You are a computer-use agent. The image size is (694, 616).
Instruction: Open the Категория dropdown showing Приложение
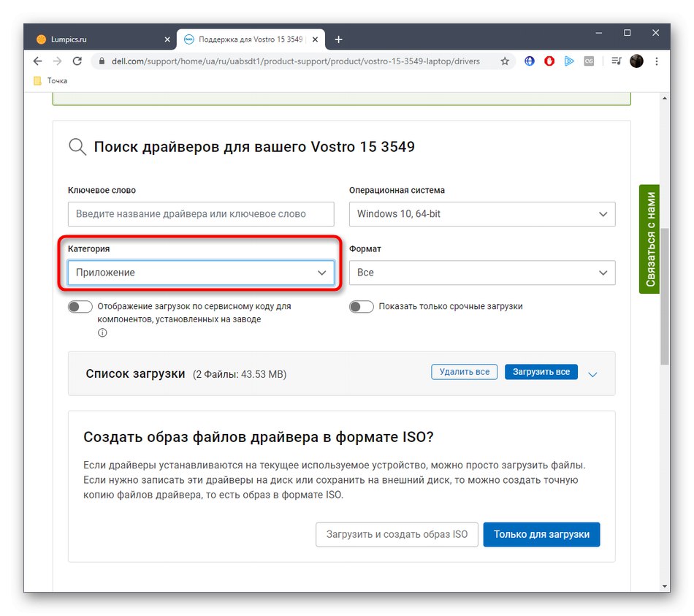point(200,272)
